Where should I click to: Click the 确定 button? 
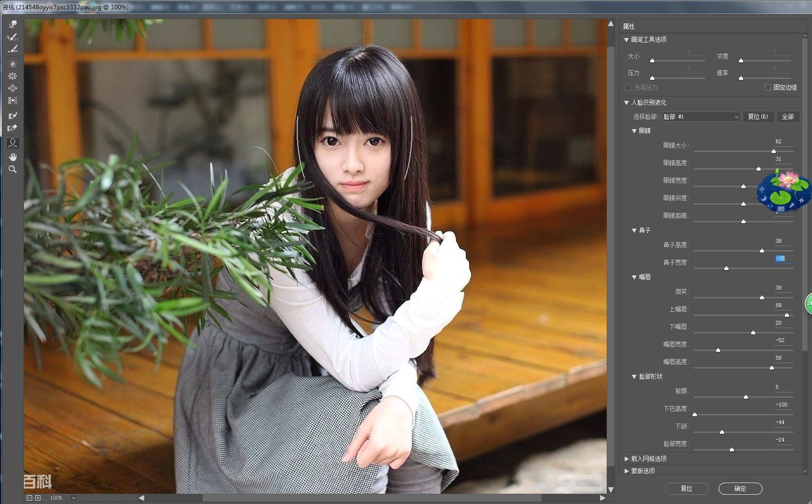[x=740, y=488]
